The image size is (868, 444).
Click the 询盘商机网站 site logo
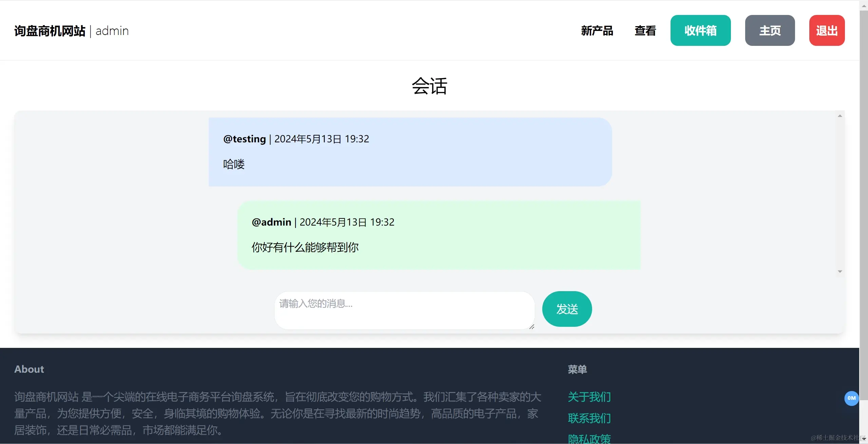[x=50, y=31]
